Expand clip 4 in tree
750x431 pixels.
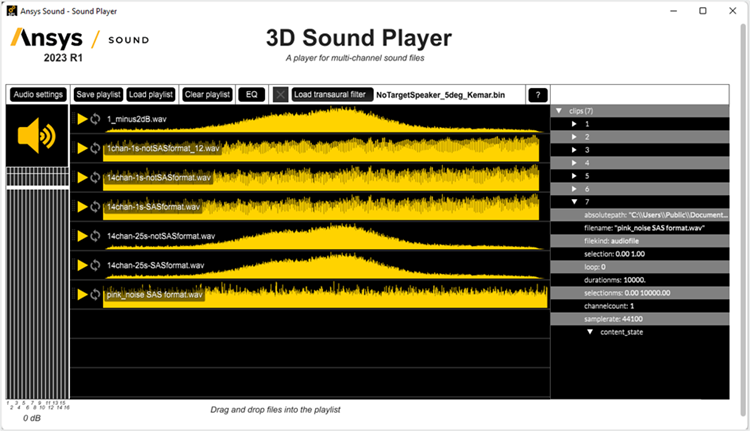coord(574,163)
